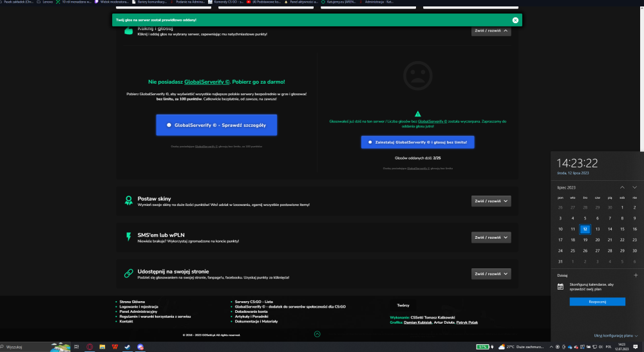
Task: Open the 'Logowanie i rejestracja' footer link
Action: 139,307
